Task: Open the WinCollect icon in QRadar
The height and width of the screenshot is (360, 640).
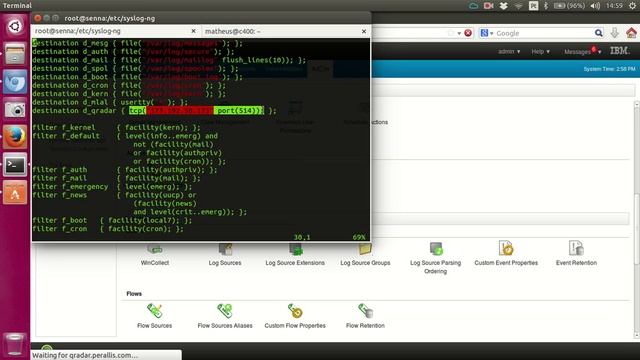Action: click(155, 249)
